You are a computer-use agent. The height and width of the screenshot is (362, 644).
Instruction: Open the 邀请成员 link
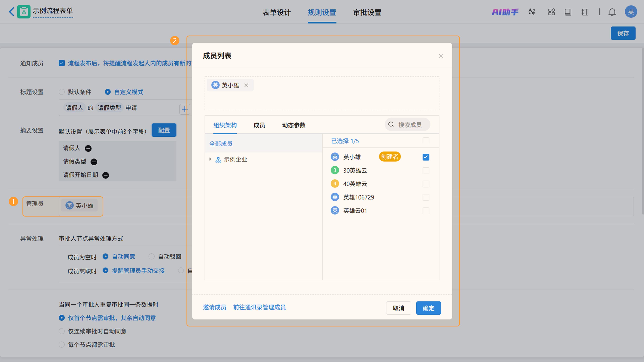tap(214, 307)
